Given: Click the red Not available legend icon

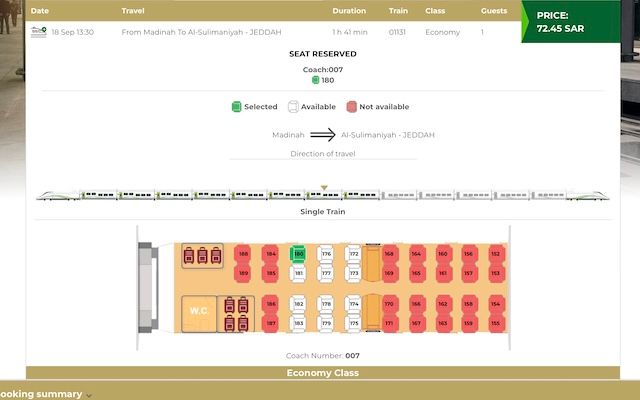Looking at the screenshot, I should click(351, 106).
